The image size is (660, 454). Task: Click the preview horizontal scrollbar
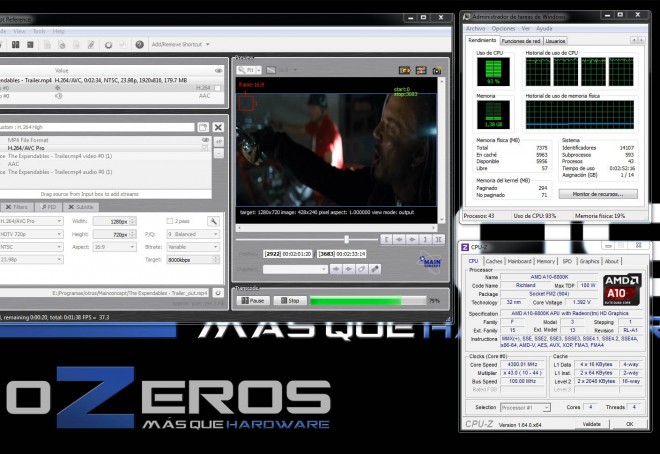click(337, 228)
